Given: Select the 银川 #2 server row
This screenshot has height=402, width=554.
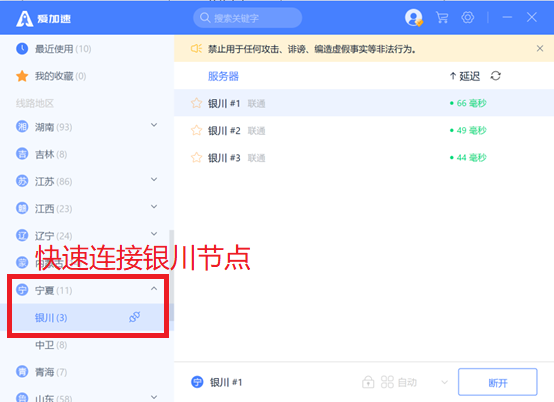Looking at the screenshot, I should click(x=364, y=130).
